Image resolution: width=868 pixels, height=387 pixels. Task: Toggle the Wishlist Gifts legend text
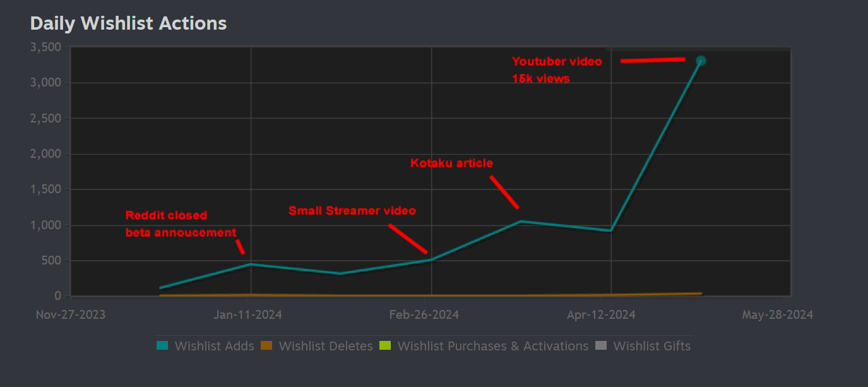pyautogui.click(x=651, y=346)
